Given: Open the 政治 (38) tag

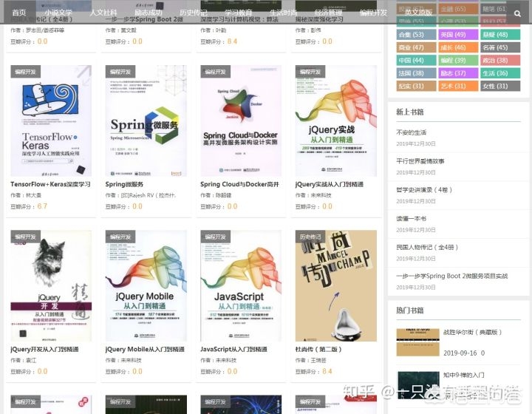Looking at the screenshot, I should (500, 61).
